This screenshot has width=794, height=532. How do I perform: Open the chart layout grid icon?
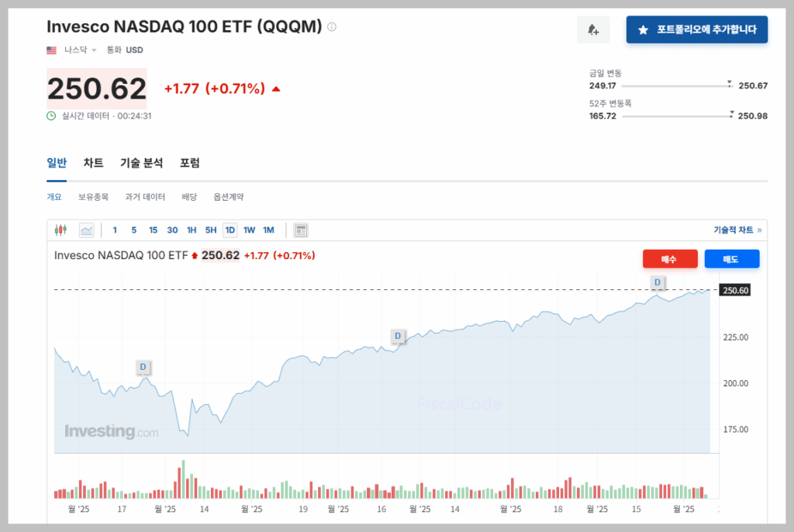pyautogui.click(x=299, y=230)
